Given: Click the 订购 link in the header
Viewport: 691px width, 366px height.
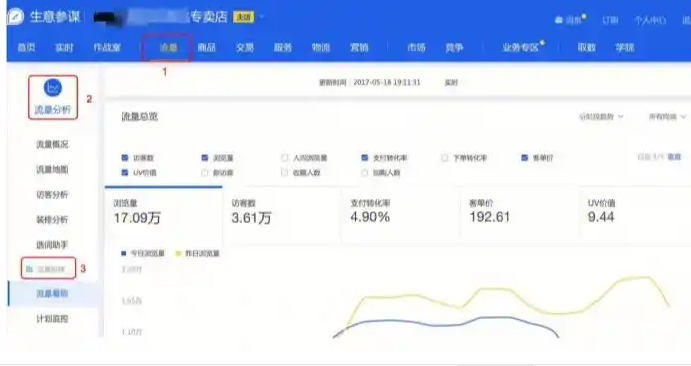Looking at the screenshot, I should pyautogui.click(x=610, y=20).
